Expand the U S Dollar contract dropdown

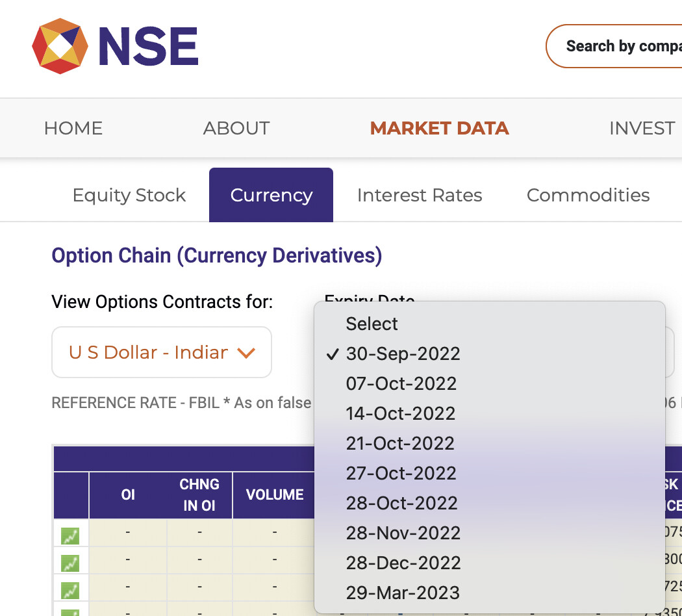click(x=162, y=353)
